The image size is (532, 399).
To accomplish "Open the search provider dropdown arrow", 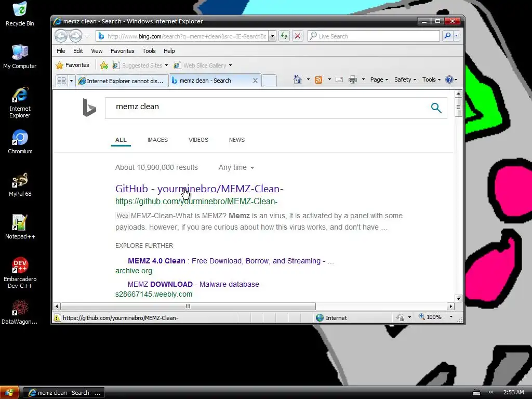I will click(457, 36).
